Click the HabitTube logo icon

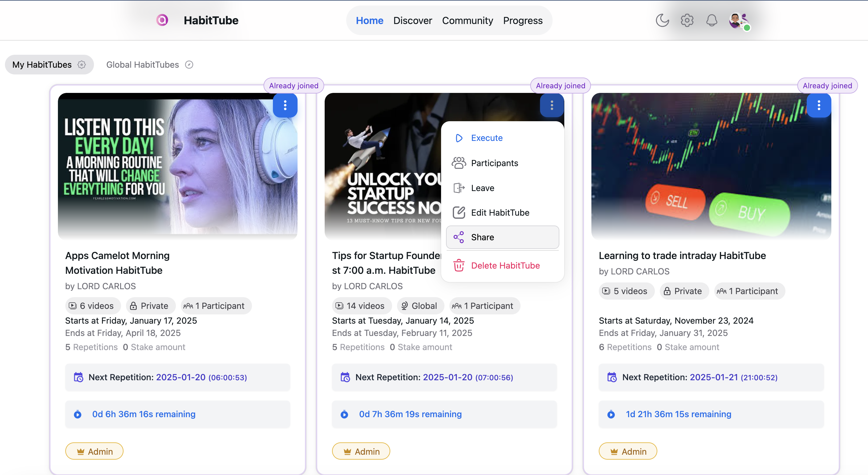(162, 20)
